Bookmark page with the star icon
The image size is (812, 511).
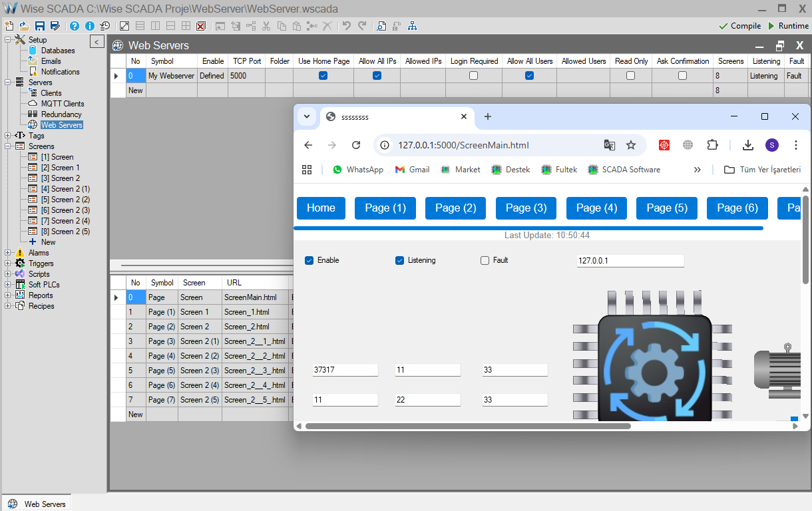click(x=631, y=145)
